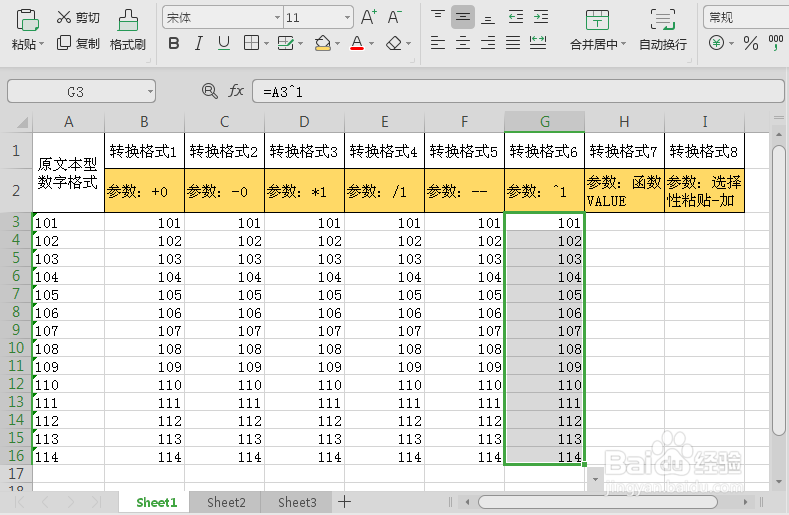Align text to top of cell
The image size is (789, 515).
tap(438, 17)
